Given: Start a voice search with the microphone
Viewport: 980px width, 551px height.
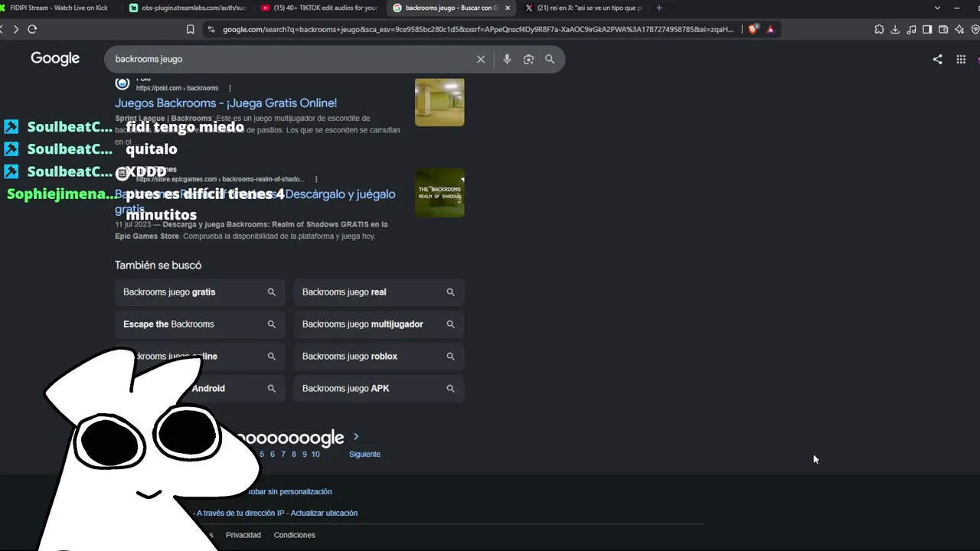Looking at the screenshot, I should coord(507,59).
